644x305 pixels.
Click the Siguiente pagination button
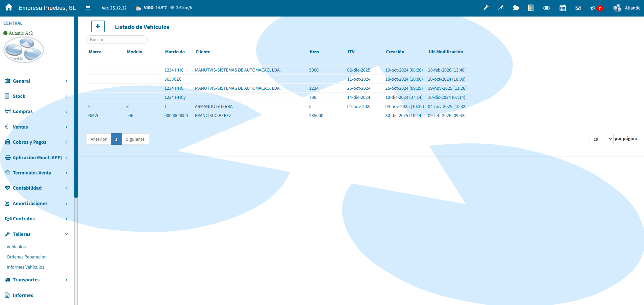click(x=135, y=139)
